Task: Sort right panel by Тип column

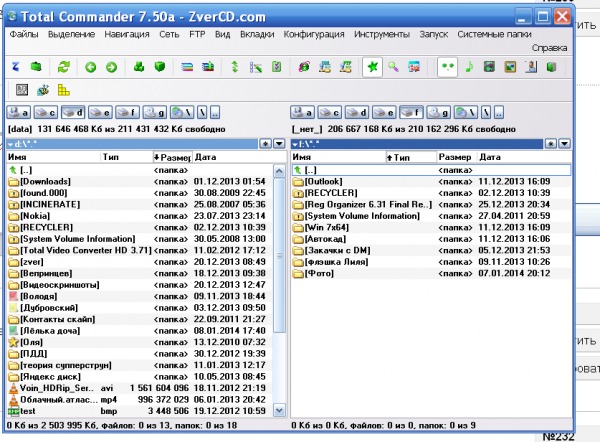Action: tap(411, 157)
